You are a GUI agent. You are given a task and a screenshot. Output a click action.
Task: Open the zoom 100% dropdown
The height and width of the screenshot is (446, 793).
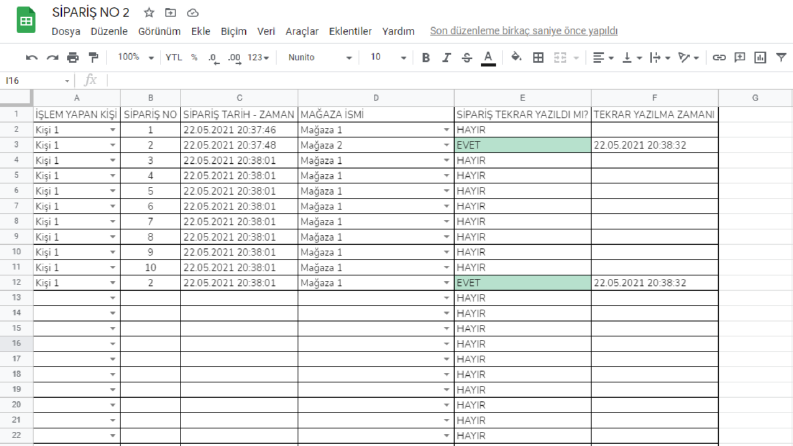(136, 58)
